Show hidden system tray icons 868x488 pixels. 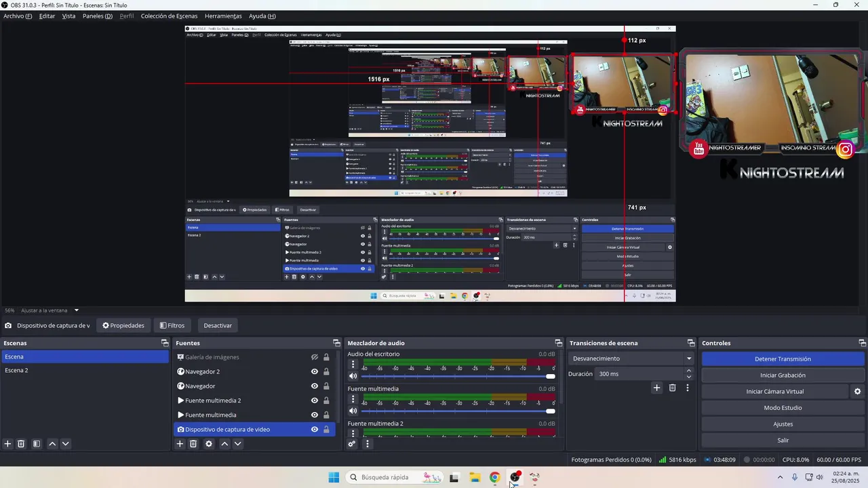point(780,477)
